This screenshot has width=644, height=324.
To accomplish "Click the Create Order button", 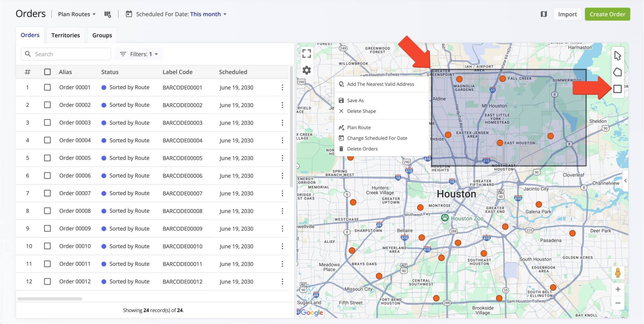I will [607, 14].
